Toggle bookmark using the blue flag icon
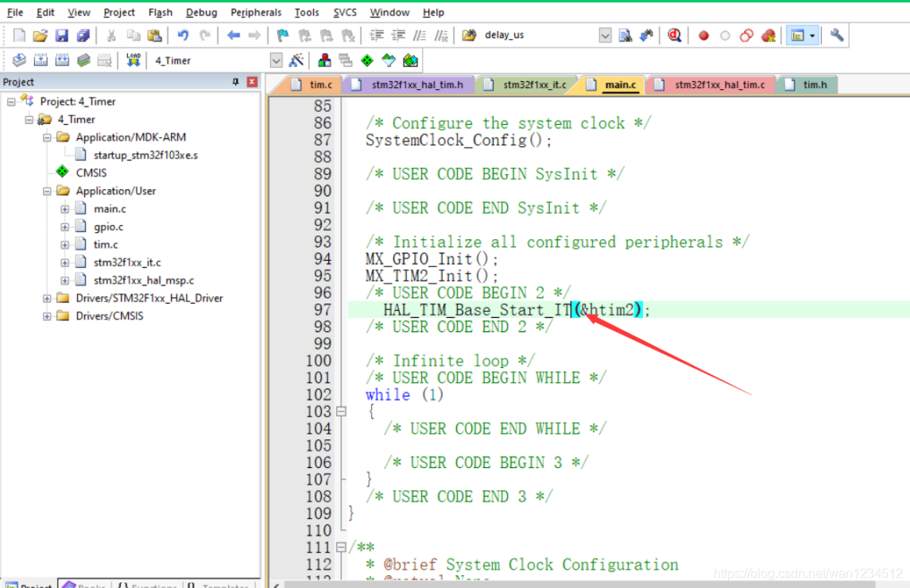Viewport: 910px width, 588px height. (283, 36)
